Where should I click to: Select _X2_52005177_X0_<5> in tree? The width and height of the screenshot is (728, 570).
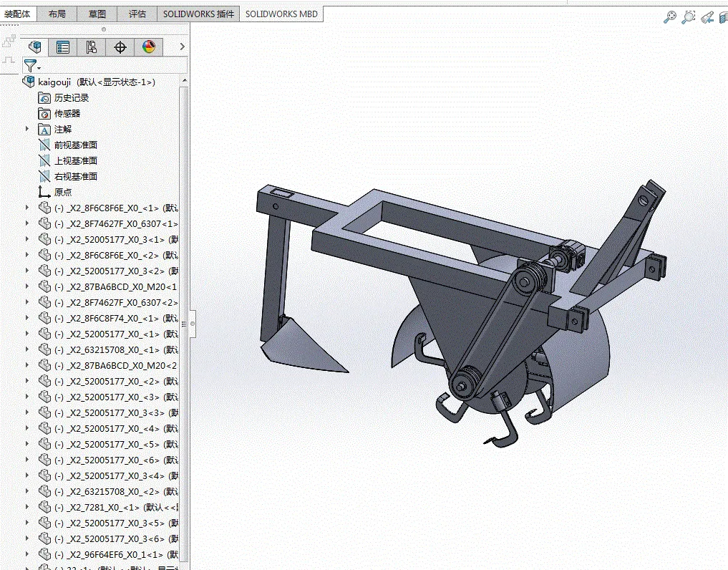[x=116, y=444]
